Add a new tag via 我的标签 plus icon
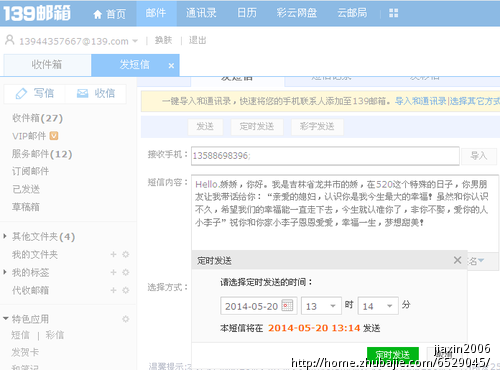 tap(113, 272)
